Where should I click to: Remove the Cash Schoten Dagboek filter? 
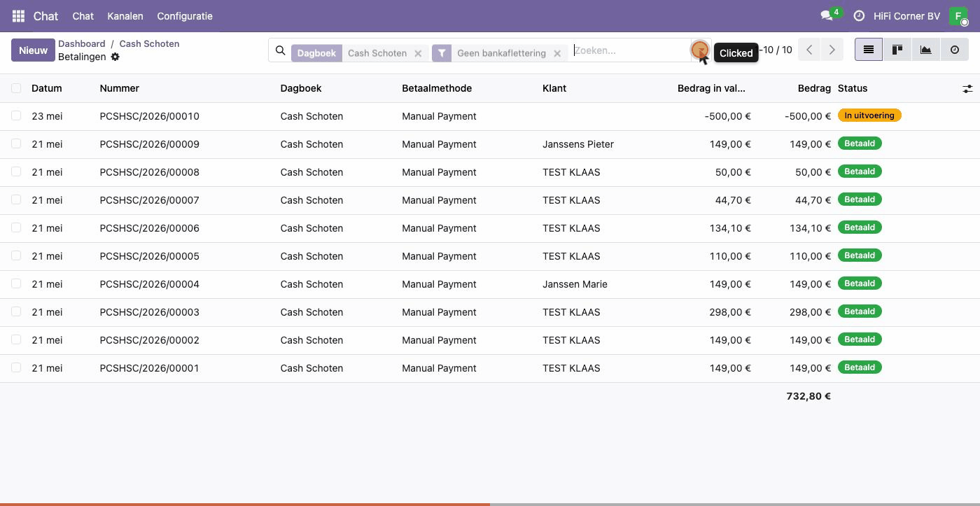[418, 53]
